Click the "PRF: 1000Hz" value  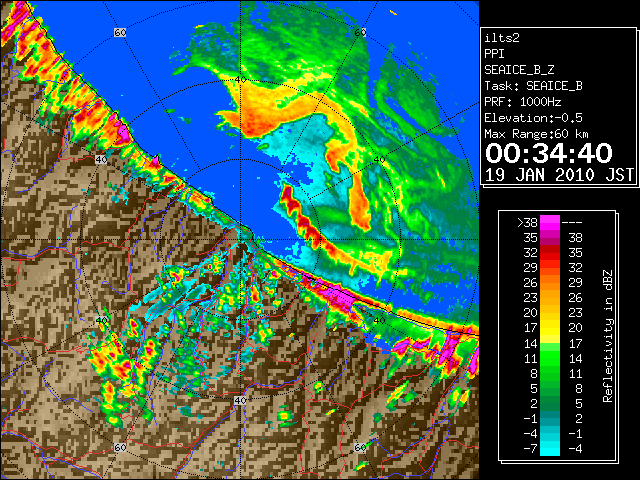[523, 102]
